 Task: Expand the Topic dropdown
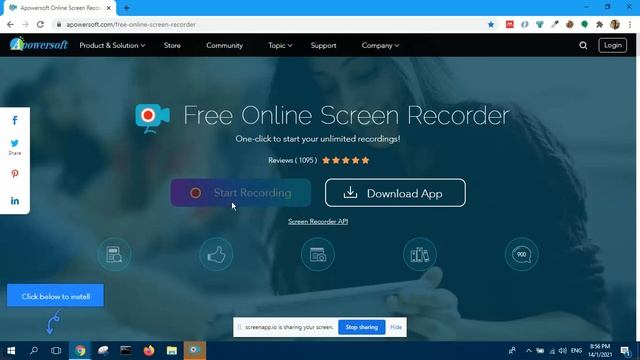click(x=280, y=45)
